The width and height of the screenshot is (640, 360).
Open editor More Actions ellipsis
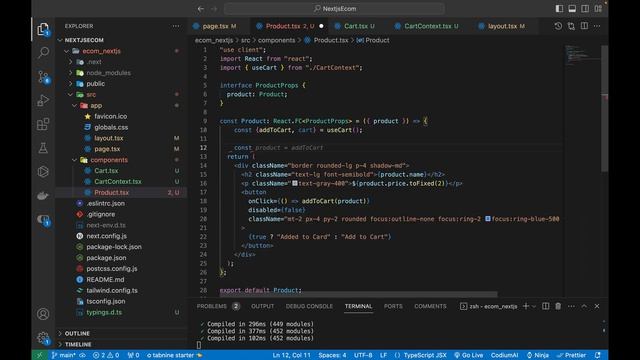[x=597, y=26]
